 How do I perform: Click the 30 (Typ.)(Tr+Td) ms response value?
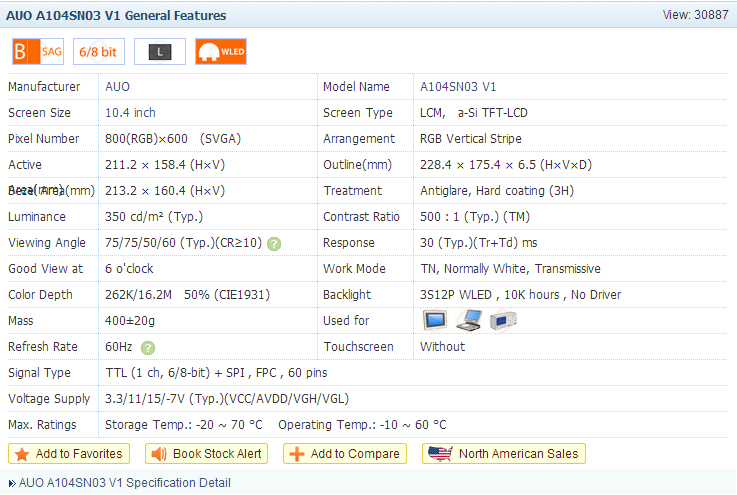478,243
